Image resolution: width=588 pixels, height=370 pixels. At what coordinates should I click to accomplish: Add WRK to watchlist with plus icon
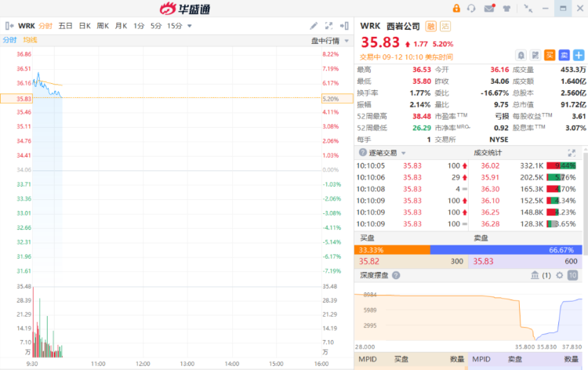pyautogui.click(x=578, y=55)
